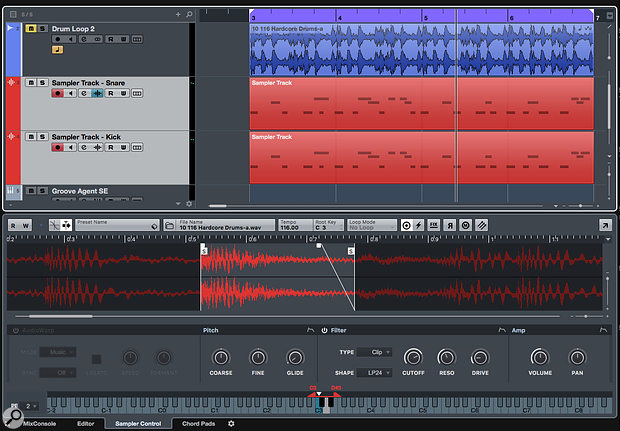Screen dimensions: 620x431
Task: Mute the Sampler Track - Kick
Action: tap(30, 136)
